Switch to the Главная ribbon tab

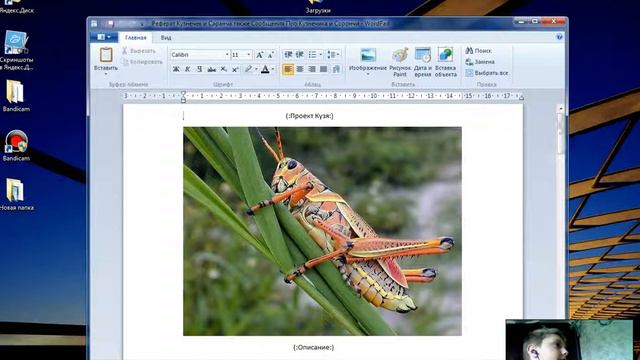click(136, 38)
